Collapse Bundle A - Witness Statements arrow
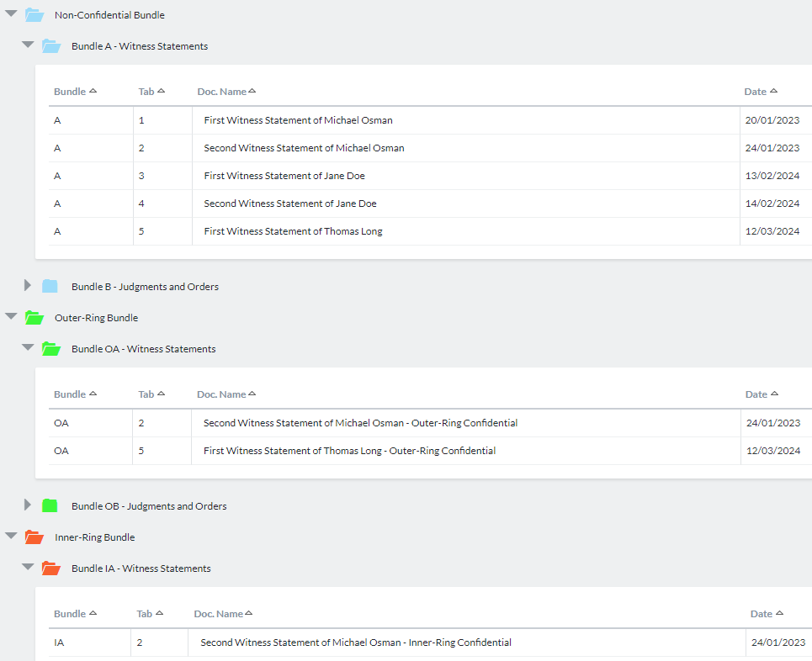The width and height of the screenshot is (812, 661). pos(28,45)
